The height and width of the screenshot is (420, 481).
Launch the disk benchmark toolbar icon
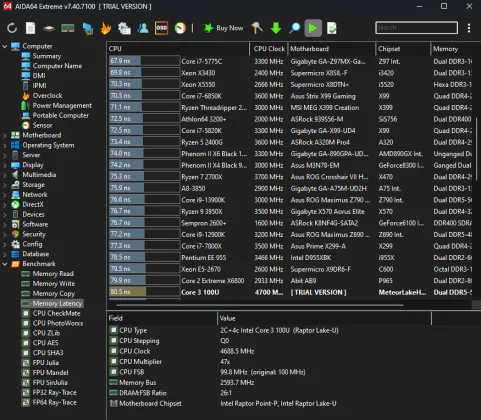49,28
